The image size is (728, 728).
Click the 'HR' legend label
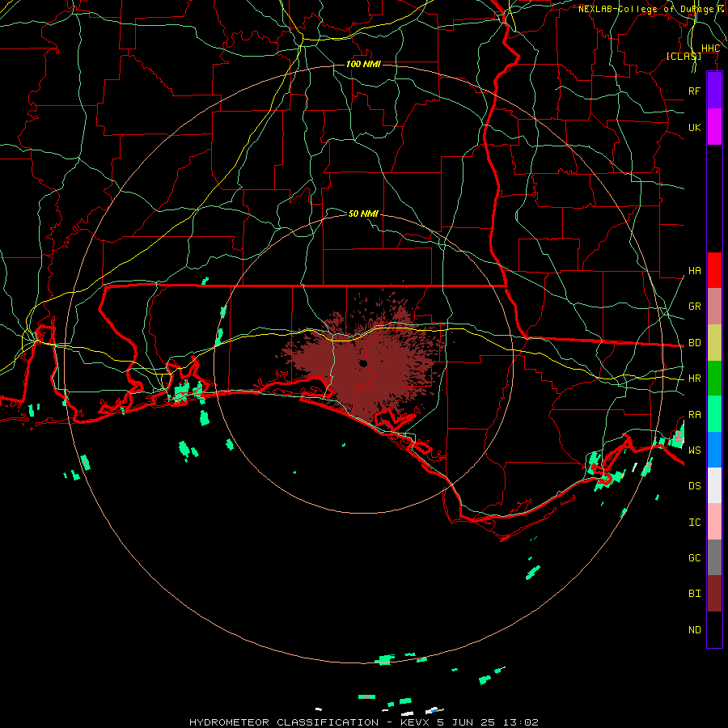pyautogui.click(x=694, y=379)
